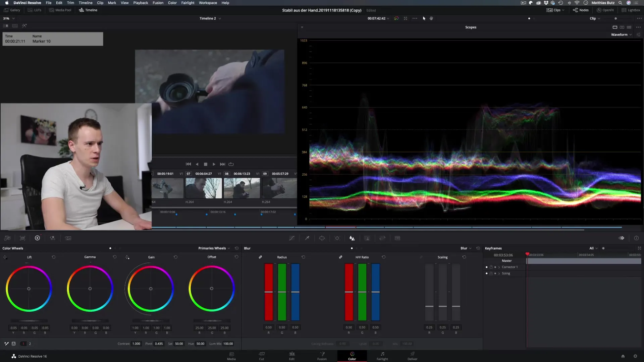
Task: Click the Sat value field
Action: (179, 344)
